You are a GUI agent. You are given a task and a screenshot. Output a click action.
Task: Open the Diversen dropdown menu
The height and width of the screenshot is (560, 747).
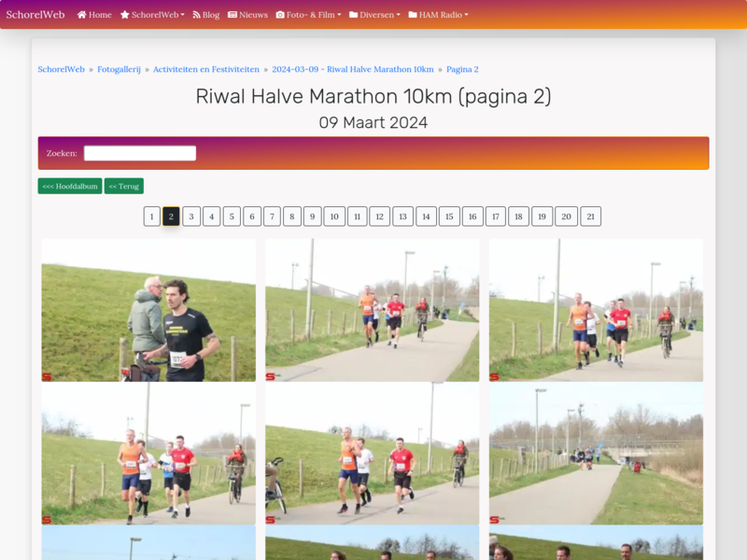(x=375, y=15)
